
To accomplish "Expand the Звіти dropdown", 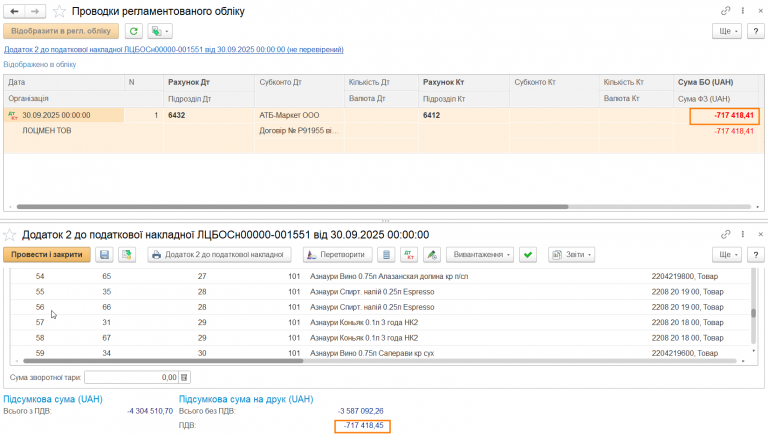I will pyautogui.click(x=571, y=255).
